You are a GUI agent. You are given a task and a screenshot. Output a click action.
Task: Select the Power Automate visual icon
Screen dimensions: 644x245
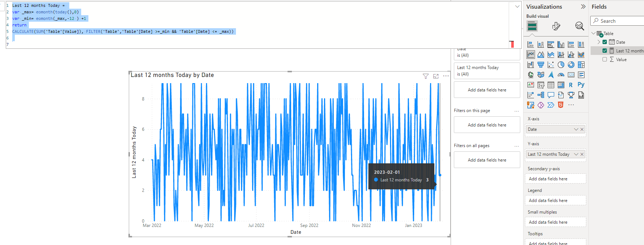click(551, 105)
